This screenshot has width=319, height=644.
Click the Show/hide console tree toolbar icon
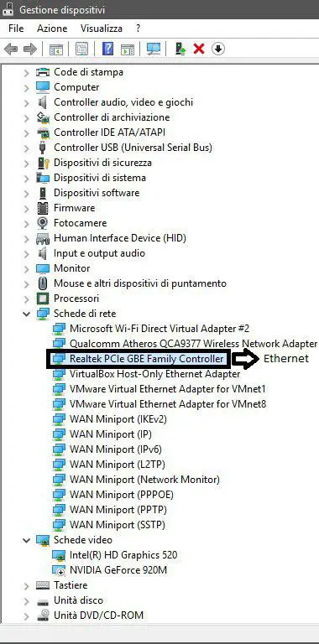55,49
